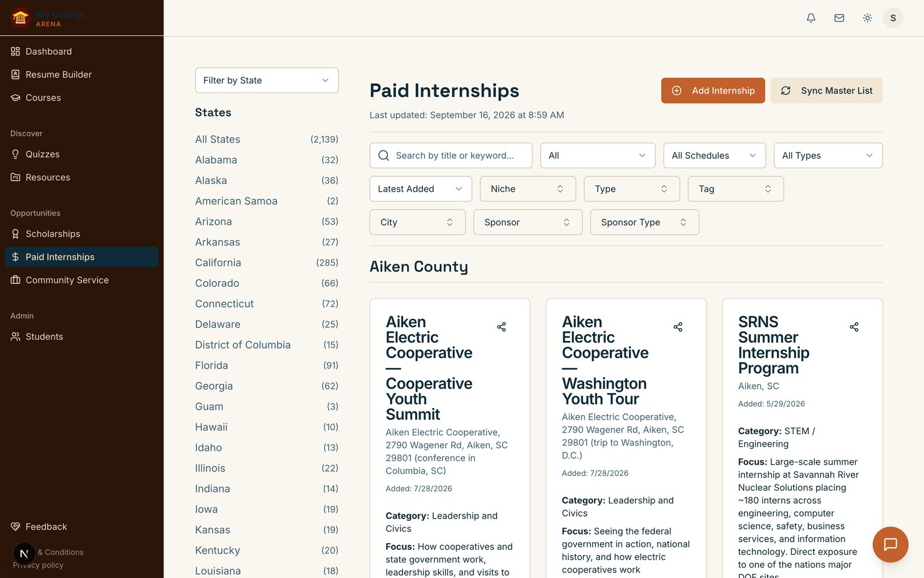
Task: Filter internships by Georgia
Action: pos(267,386)
